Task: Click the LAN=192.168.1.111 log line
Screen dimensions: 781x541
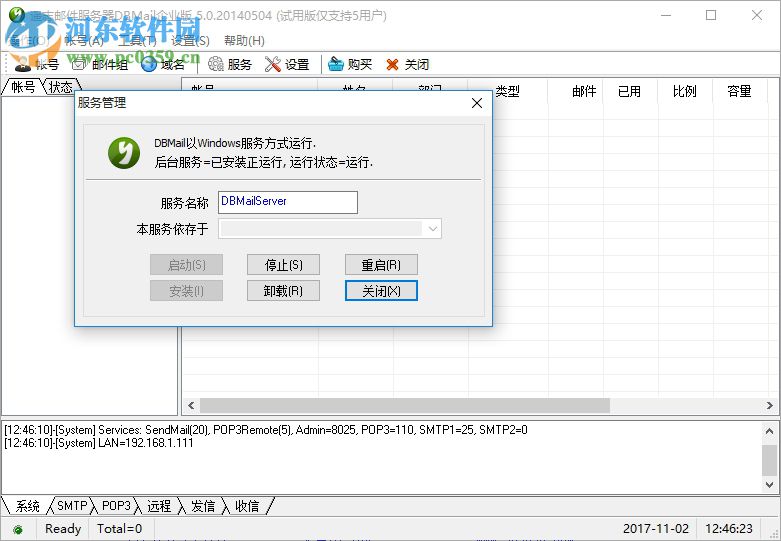Action: tap(99, 443)
